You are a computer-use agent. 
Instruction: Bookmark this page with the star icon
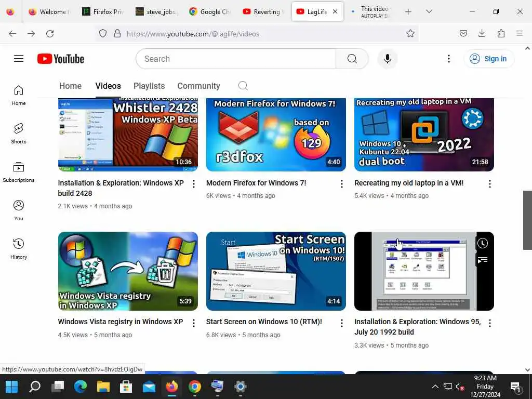410,33
